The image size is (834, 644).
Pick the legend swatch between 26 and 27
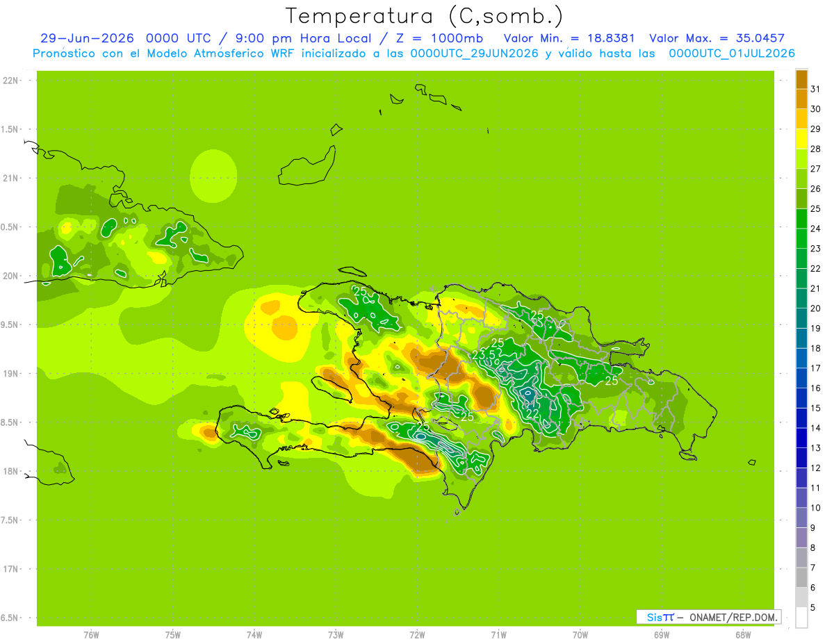pyautogui.click(x=801, y=179)
